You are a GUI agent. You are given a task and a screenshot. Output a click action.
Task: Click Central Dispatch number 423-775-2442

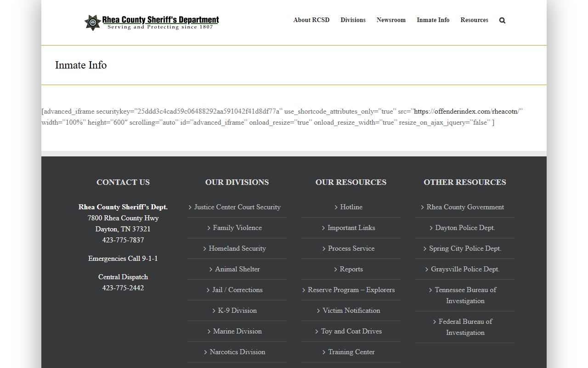[123, 288]
